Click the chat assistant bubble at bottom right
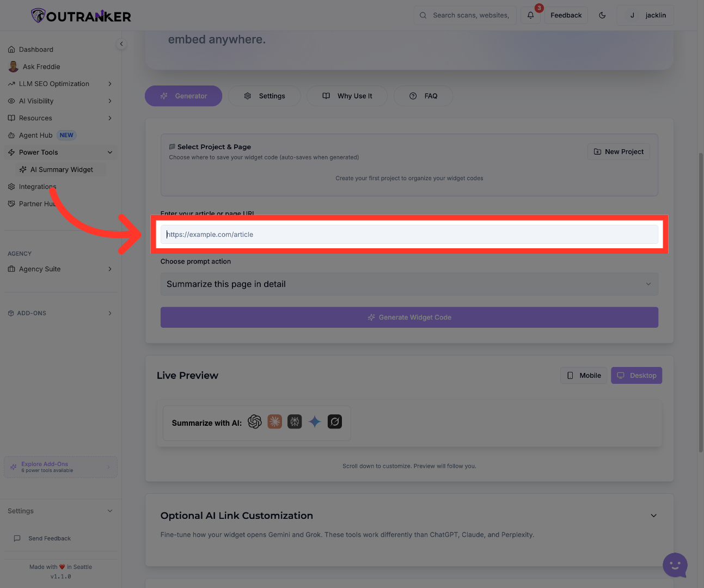704x588 pixels. pos(675,565)
